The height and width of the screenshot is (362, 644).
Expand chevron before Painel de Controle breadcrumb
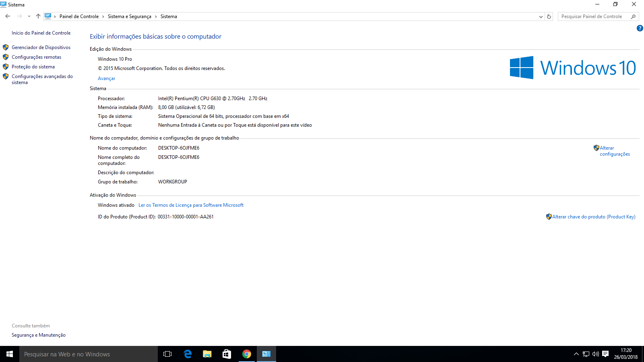point(55,16)
